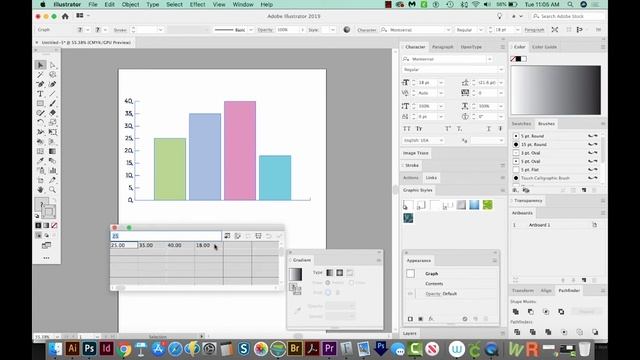This screenshot has width=640, height=360.
Task: Select the Type tool
Action: pos(40,94)
